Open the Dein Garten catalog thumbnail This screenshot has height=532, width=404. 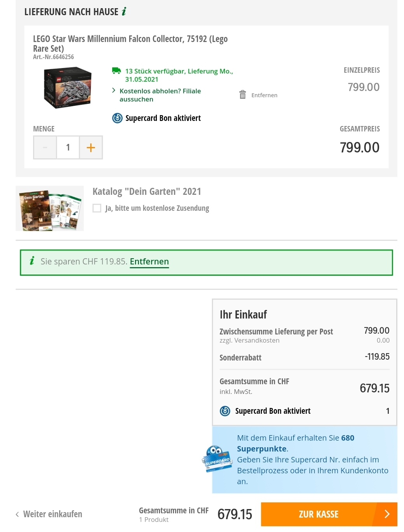[x=50, y=209]
